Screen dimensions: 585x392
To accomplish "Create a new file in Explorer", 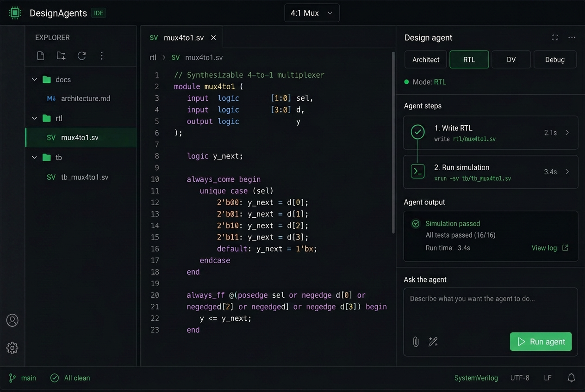I will pos(41,56).
